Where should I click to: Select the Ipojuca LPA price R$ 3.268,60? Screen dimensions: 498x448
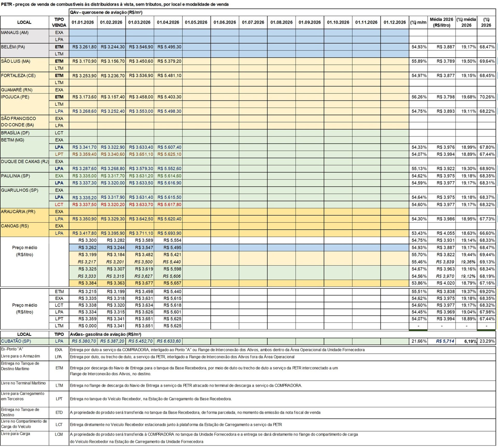(x=84, y=111)
